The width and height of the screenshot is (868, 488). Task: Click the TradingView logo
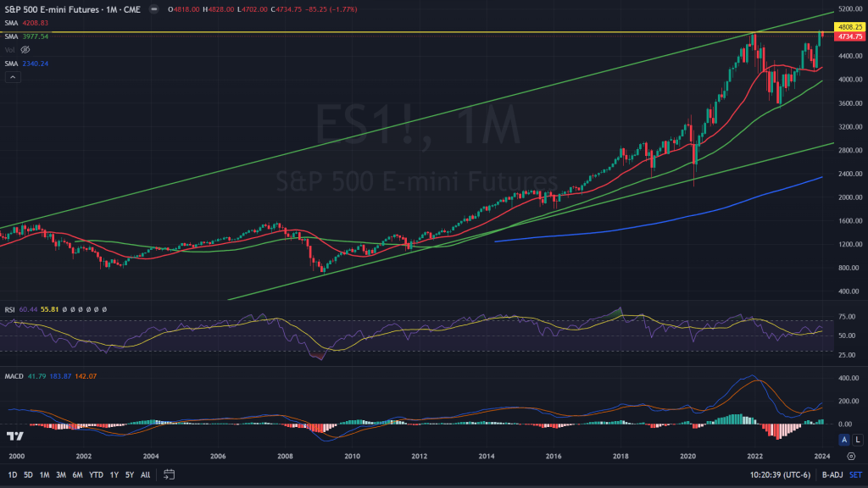click(14, 436)
